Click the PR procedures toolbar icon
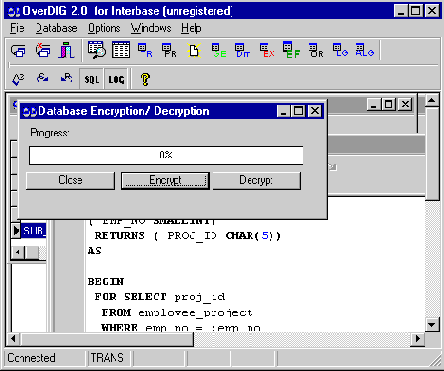This screenshot has width=444, height=371. tap(169, 51)
